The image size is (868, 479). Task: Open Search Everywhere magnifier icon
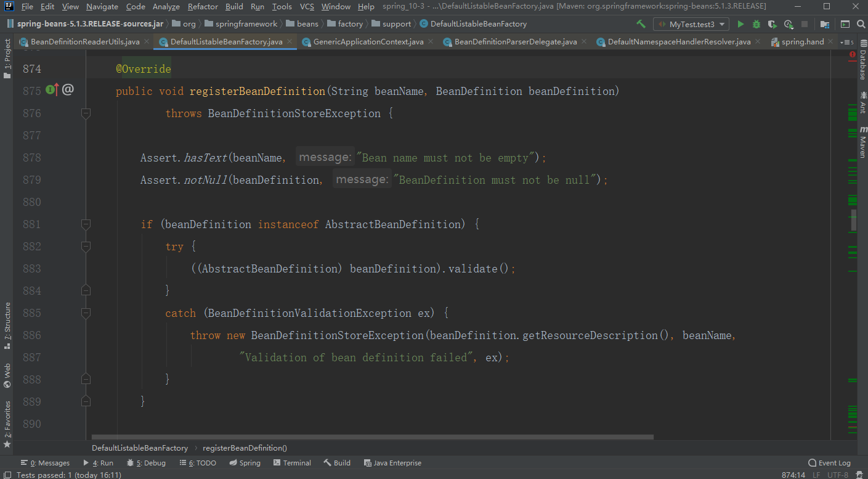861,24
